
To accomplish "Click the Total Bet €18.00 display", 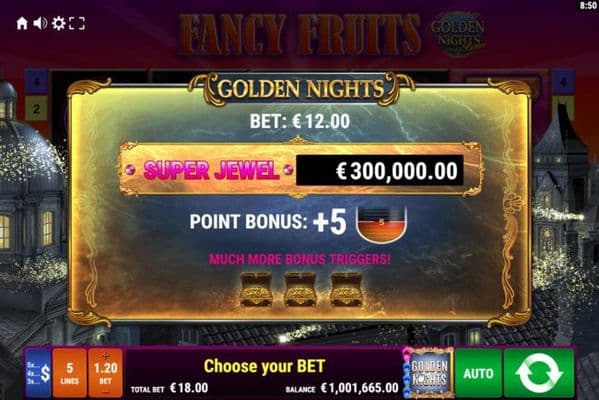I will click(x=170, y=388).
